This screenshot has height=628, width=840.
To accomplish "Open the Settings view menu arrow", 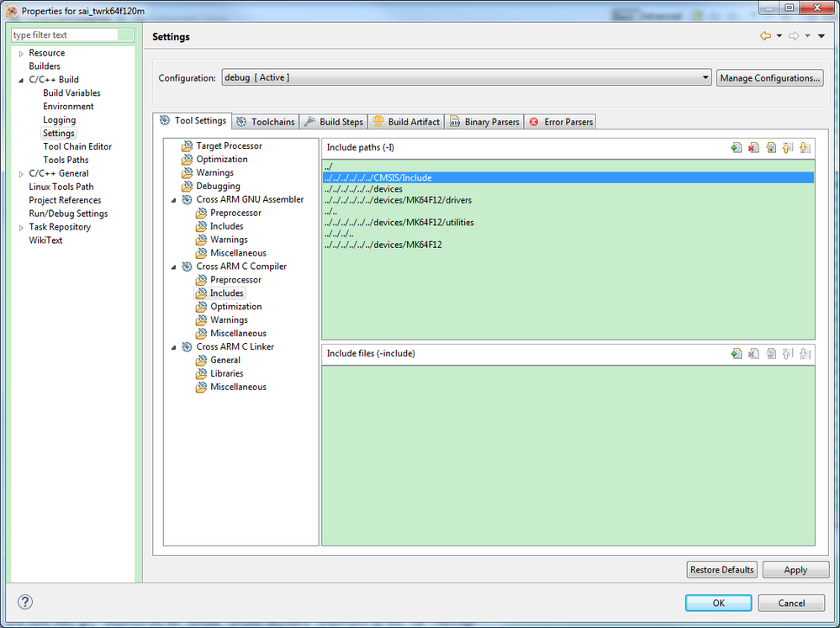I will point(822,36).
